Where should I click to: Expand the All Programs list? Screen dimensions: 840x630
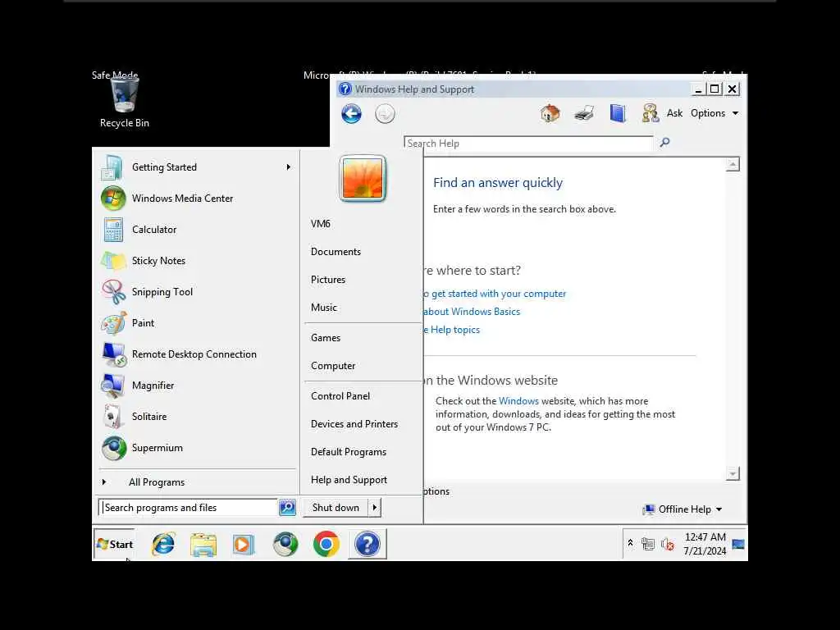197,482
